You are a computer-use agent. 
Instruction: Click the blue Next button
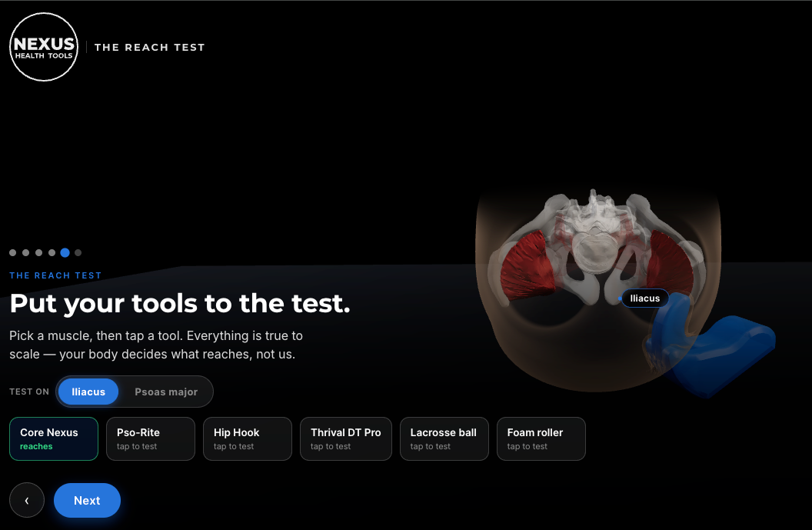pyautogui.click(x=87, y=500)
